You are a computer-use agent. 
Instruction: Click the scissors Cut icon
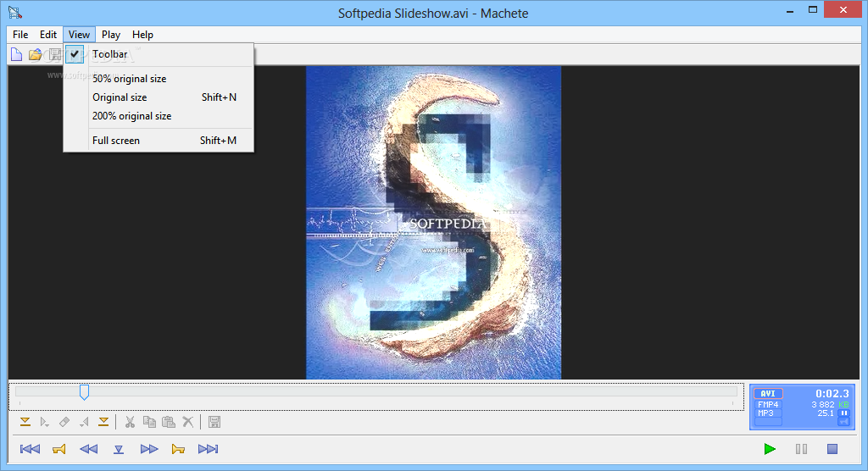pos(130,423)
